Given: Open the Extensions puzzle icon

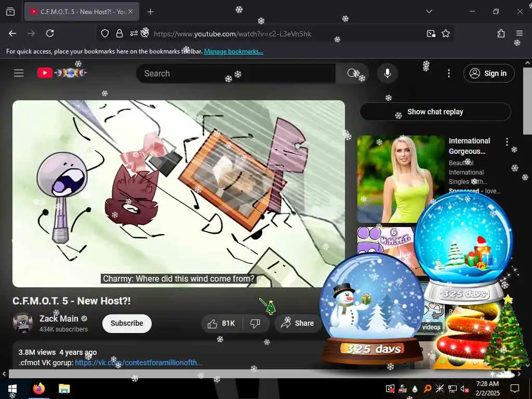Looking at the screenshot, I should click(501, 33).
